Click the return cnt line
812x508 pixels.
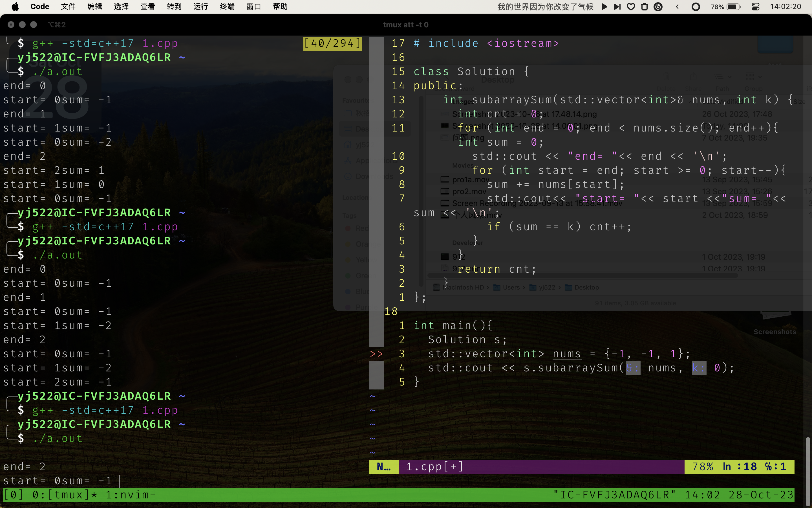pos(497,269)
